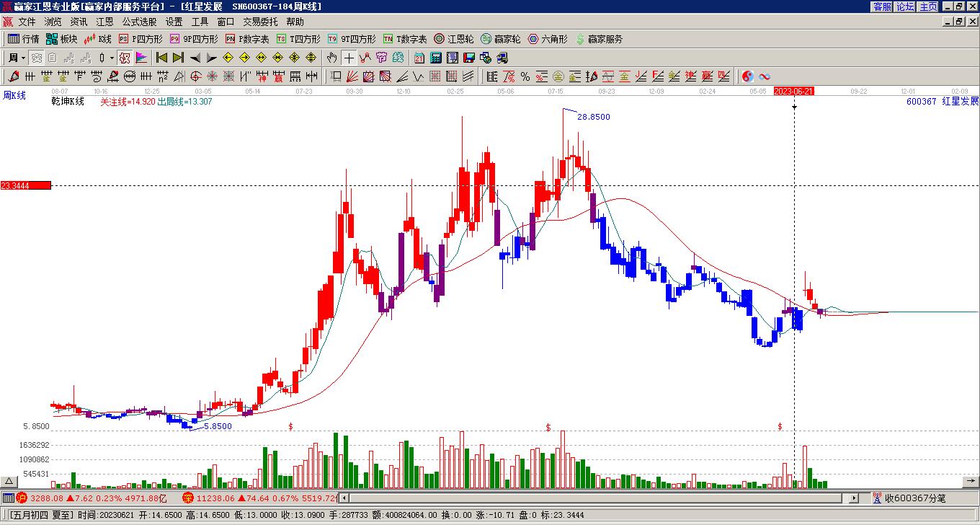Screen dimensions: 980x525
Task: Click the status bar table grid icon
Action: click(8, 498)
